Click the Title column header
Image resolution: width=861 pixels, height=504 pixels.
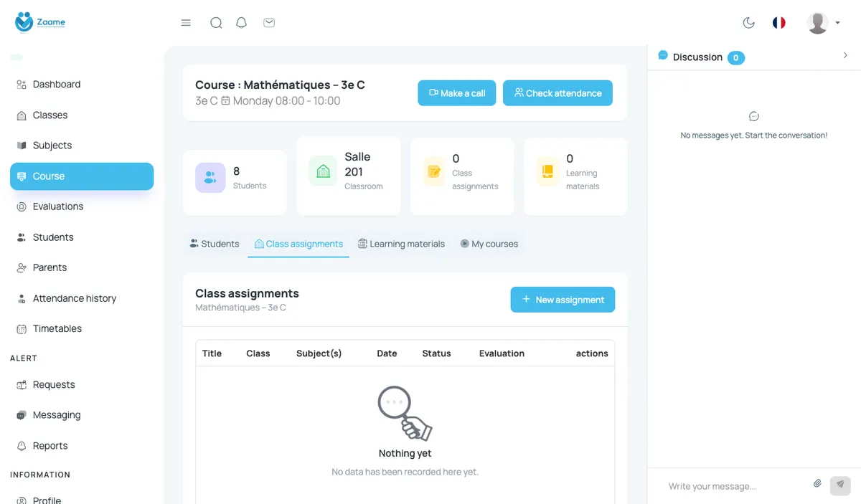pyautogui.click(x=212, y=353)
